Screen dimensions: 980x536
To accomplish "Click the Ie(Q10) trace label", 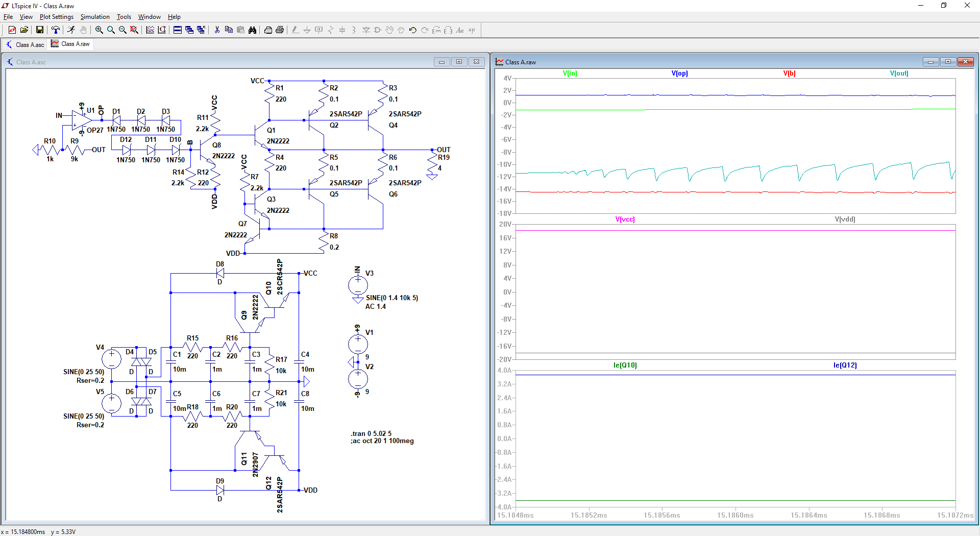I will pyautogui.click(x=625, y=366).
